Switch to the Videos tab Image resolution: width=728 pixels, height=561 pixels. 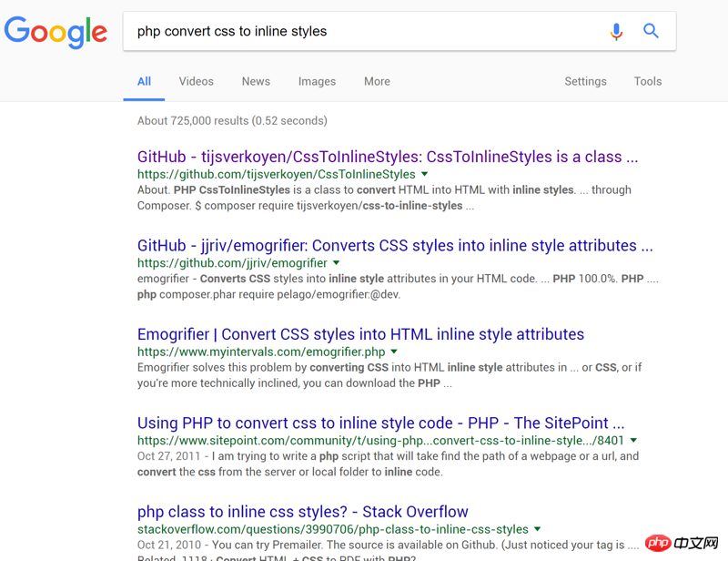click(x=197, y=81)
